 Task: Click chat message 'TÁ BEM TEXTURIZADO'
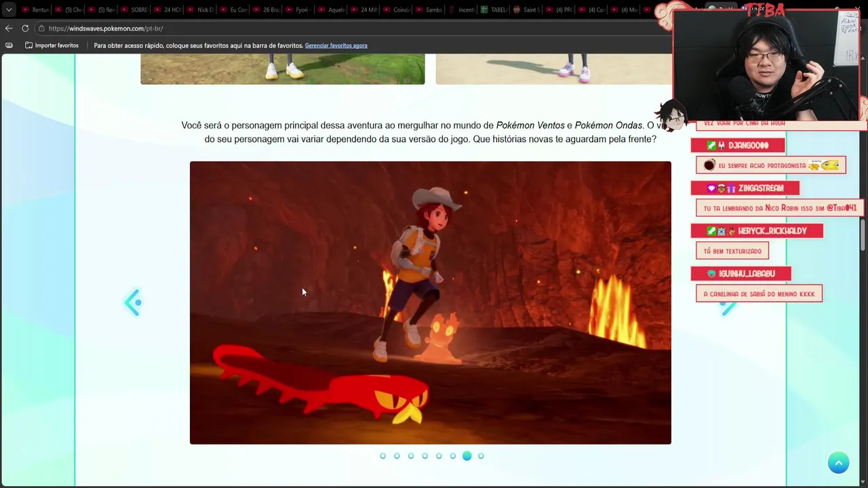732,251
